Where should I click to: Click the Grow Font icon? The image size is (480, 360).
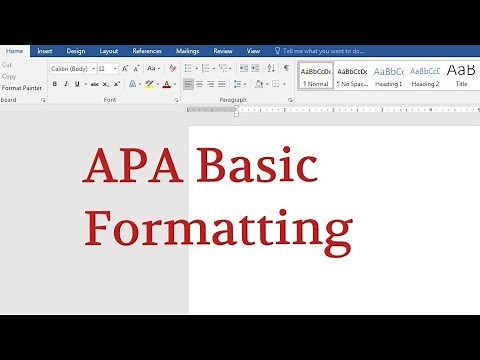point(125,69)
